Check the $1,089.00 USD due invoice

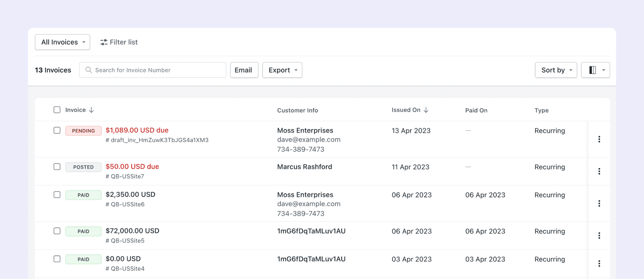(57, 130)
